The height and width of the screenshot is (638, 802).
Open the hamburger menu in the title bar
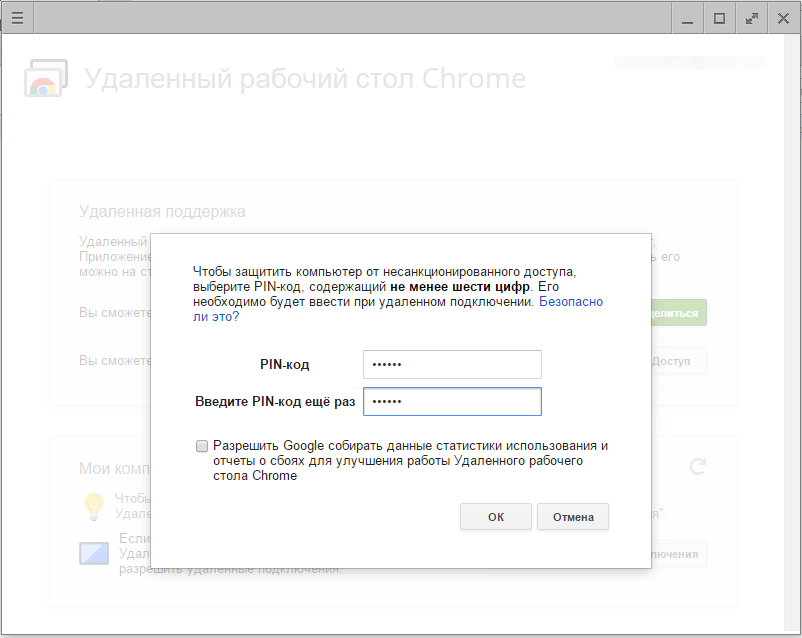pyautogui.click(x=17, y=18)
